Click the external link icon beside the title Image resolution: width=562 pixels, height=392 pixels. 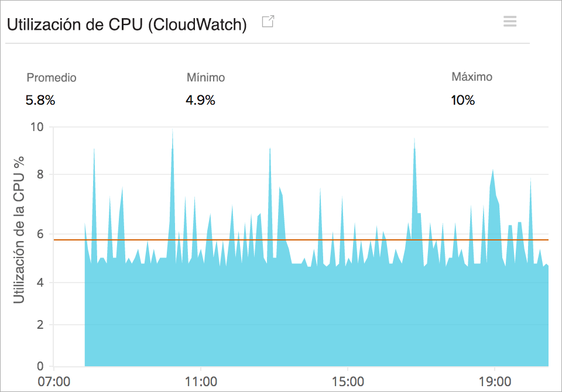268,21
